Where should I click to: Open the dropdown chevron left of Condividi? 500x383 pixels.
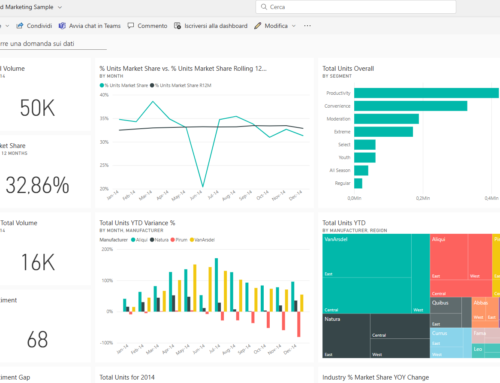[7, 26]
